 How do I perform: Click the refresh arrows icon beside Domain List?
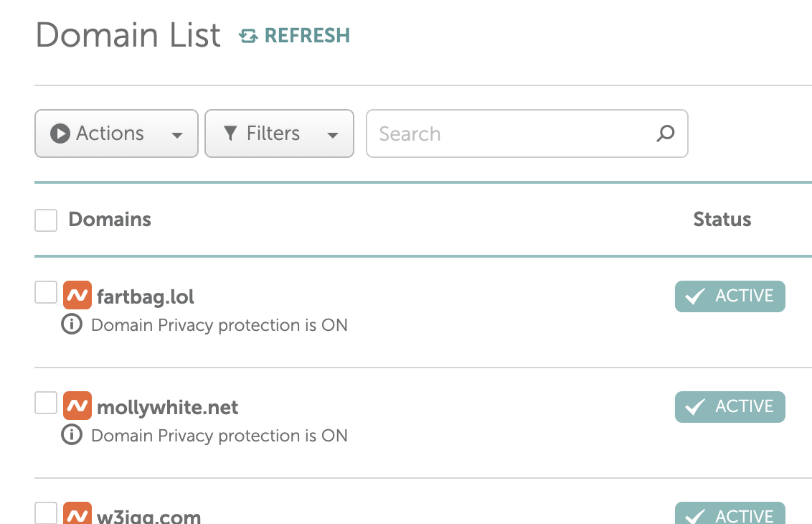pyautogui.click(x=248, y=36)
